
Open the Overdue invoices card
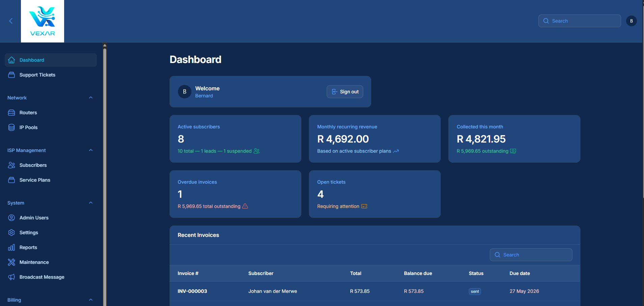click(235, 194)
